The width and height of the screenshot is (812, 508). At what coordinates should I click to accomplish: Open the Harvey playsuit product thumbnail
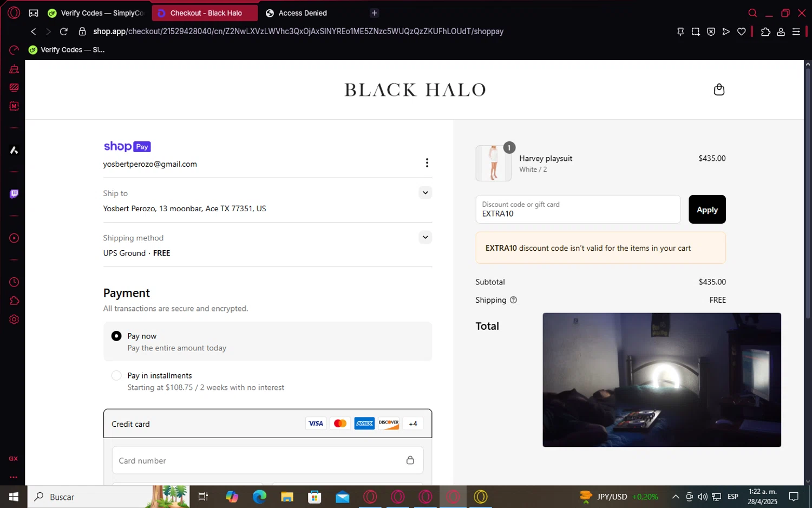[x=493, y=163]
